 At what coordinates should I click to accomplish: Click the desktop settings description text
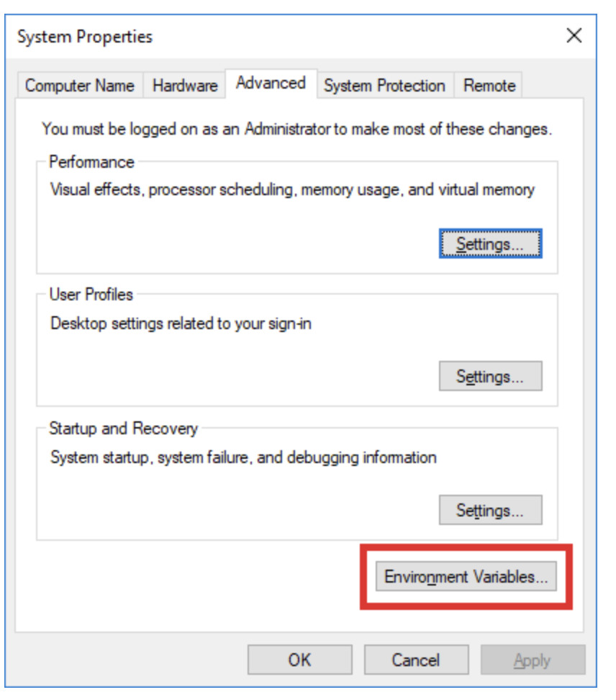point(181,323)
